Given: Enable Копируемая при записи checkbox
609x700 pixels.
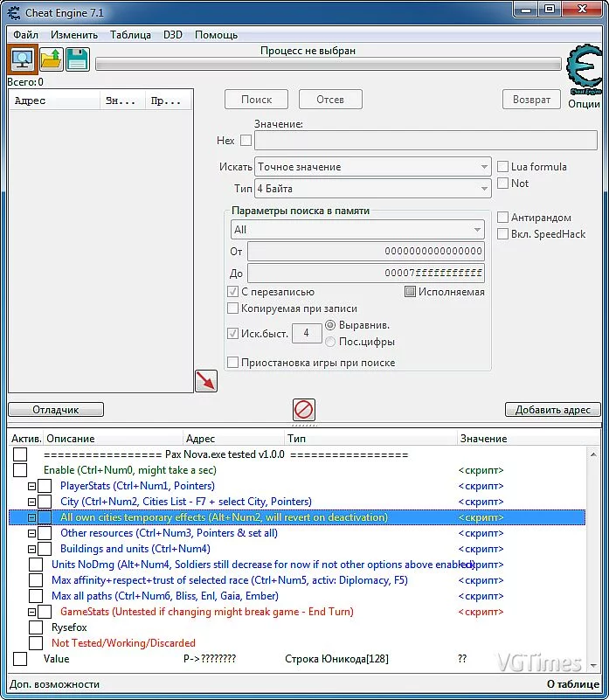Looking at the screenshot, I should click(x=232, y=308).
